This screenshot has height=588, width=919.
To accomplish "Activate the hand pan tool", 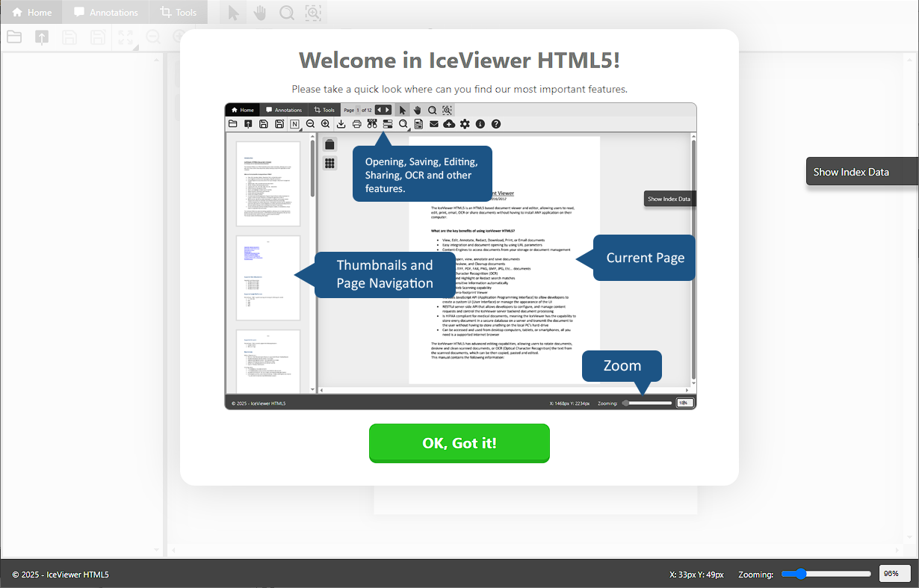I will [x=259, y=13].
